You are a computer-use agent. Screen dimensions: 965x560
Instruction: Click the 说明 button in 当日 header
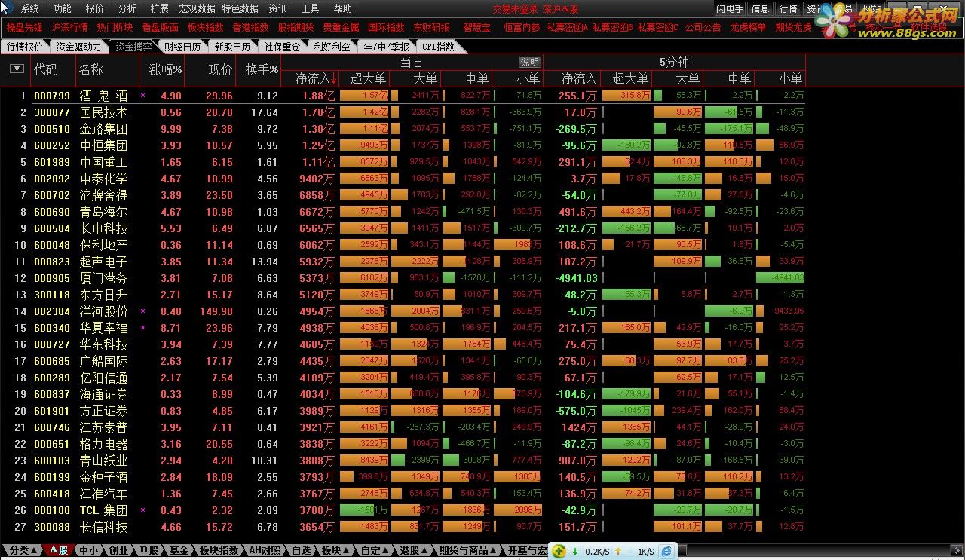[x=530, y=63]
